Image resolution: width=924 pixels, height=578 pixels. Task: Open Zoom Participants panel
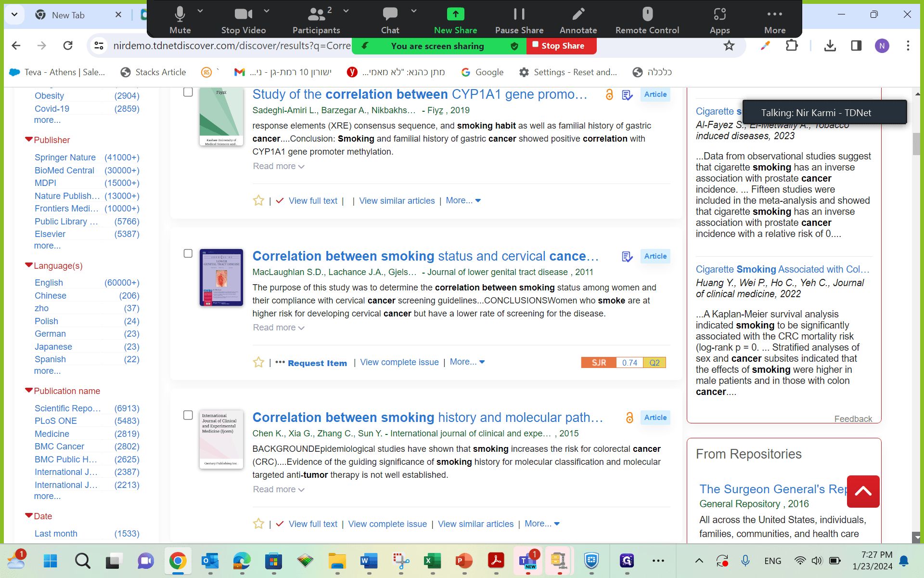[316, 19]
